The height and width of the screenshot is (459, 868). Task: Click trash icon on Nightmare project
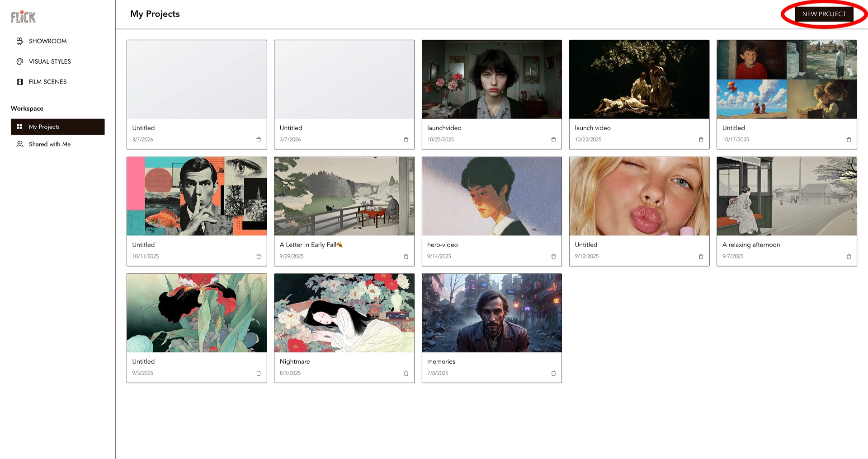pos(406,374)
